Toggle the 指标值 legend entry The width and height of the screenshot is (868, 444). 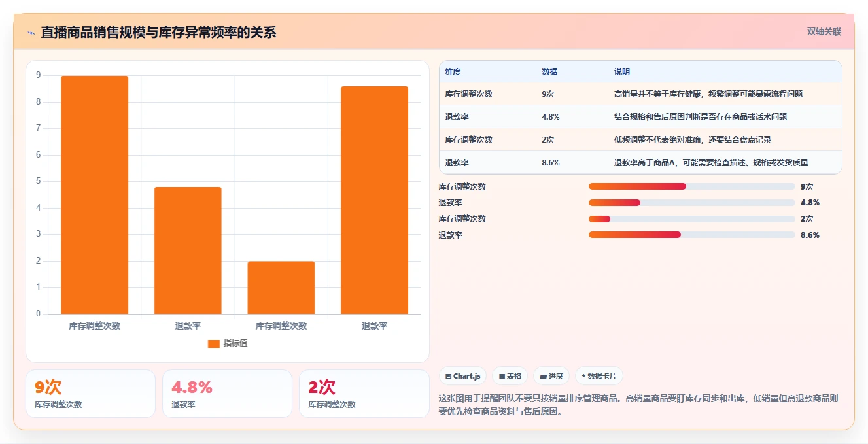pyautogui.click(x=227, y=343)
